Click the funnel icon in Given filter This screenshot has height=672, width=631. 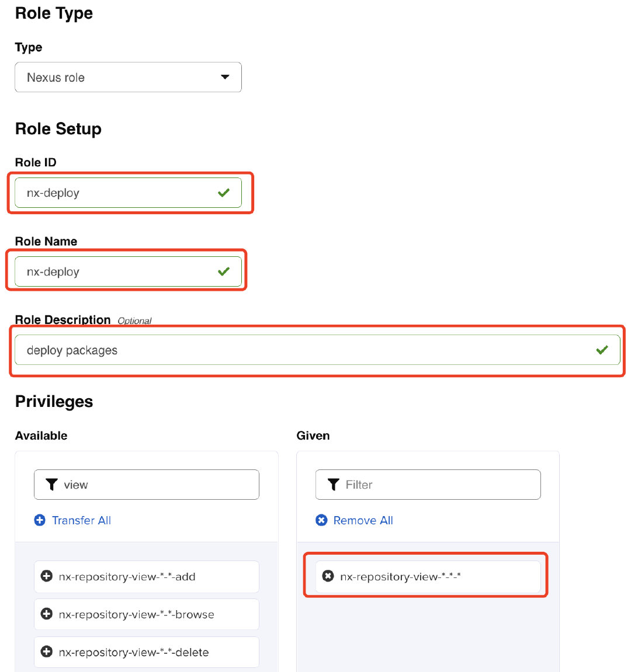coord(333,485)
